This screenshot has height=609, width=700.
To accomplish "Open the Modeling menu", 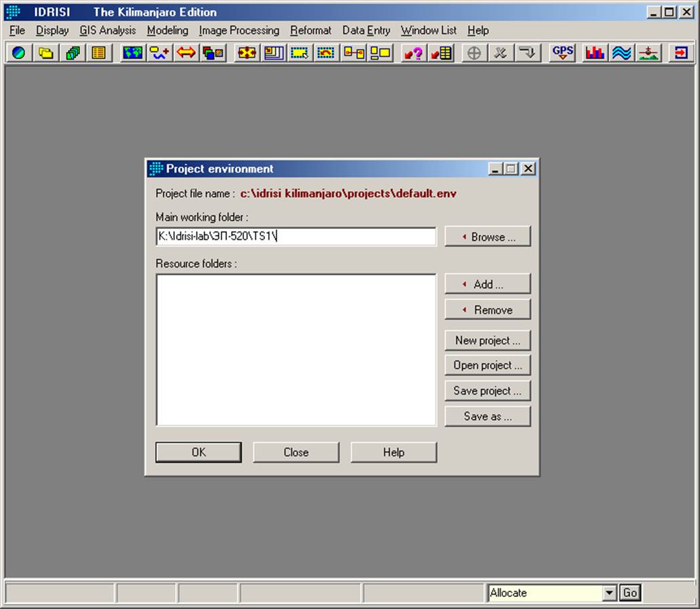I will click(167, 30).
